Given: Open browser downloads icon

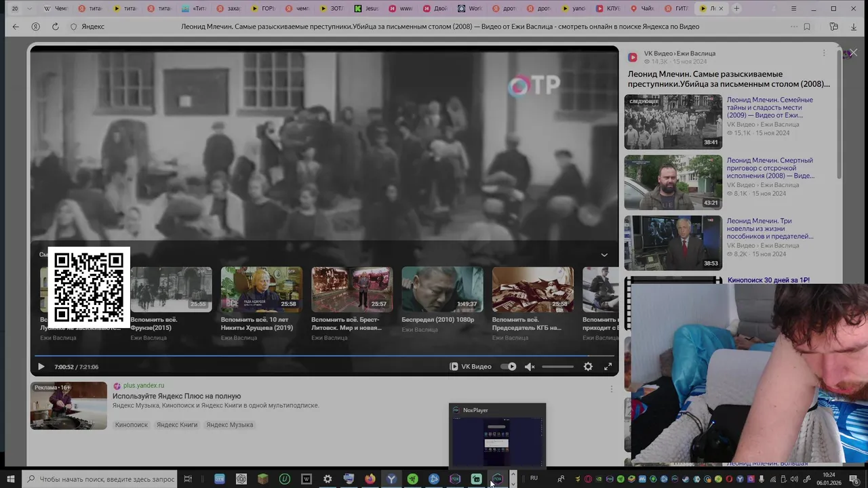Looking at the screenshot, I should pyautogui.click(x=854, y=26).
